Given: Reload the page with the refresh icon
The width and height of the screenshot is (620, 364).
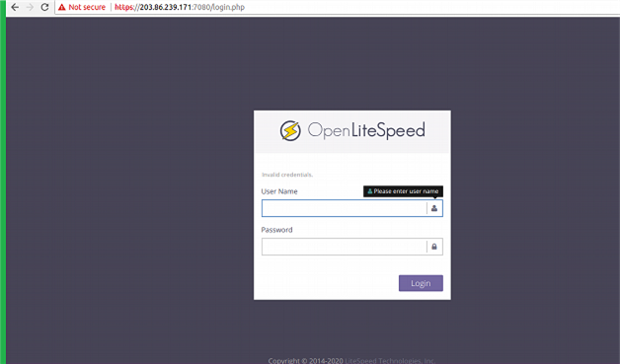Looking at the screenshot, I should pos(45,7).
